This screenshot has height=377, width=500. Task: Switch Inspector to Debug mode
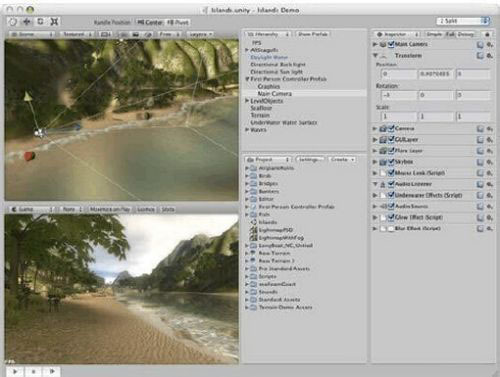coord(465,34)
